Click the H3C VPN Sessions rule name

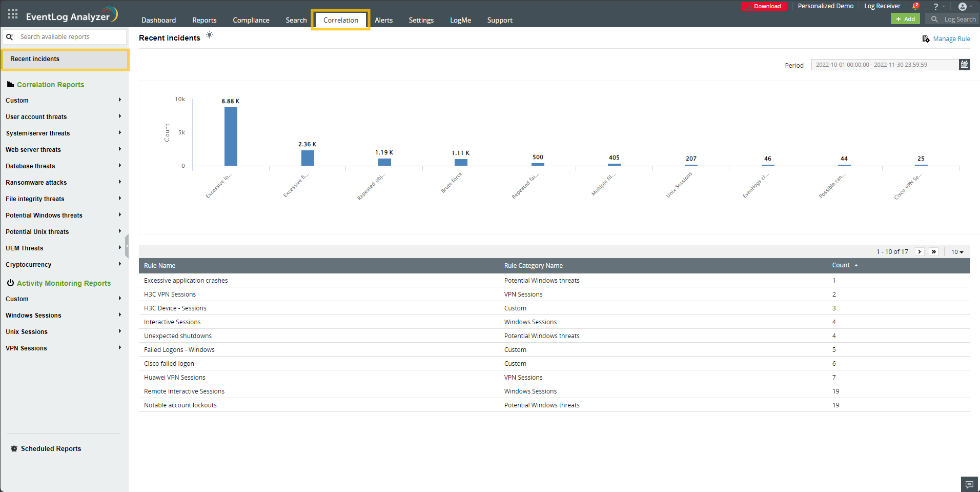coord(170,294)
